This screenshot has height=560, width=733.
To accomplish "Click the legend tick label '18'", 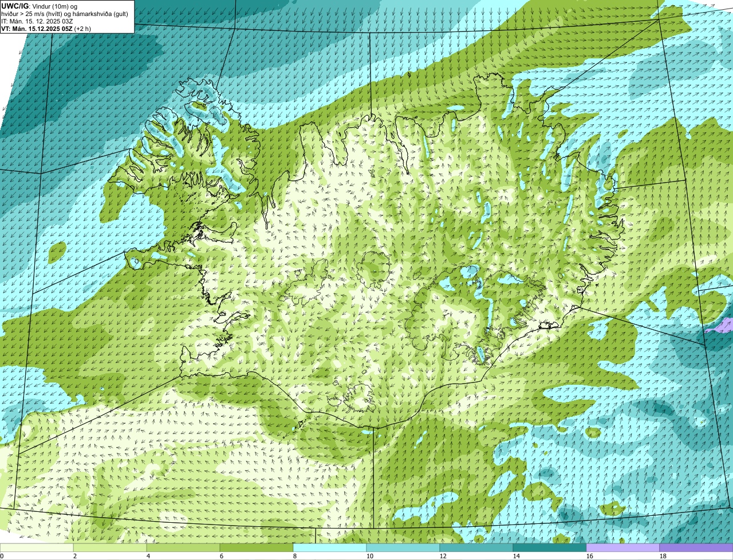I will (x=663, y=556).
